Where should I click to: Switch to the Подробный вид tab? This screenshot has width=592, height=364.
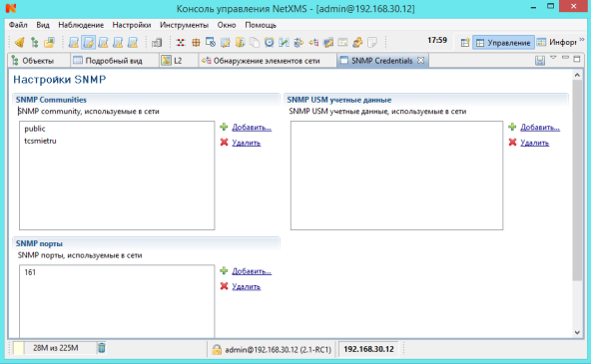[114, 61]
